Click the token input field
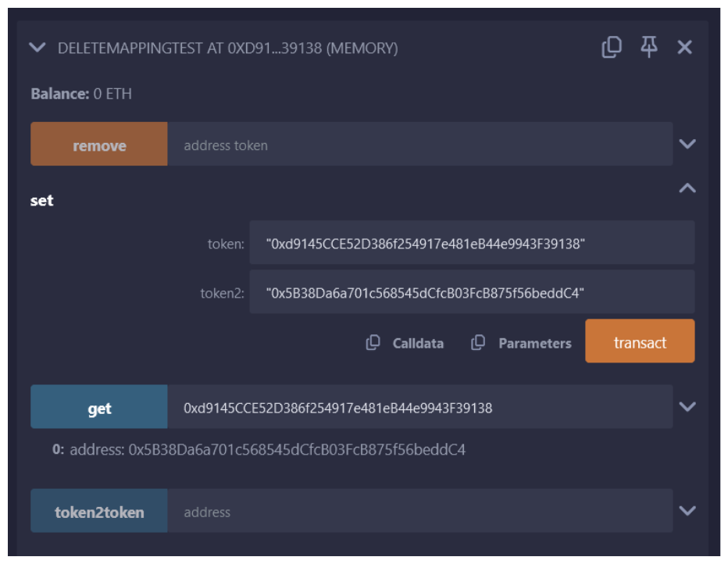 [471, 243]
